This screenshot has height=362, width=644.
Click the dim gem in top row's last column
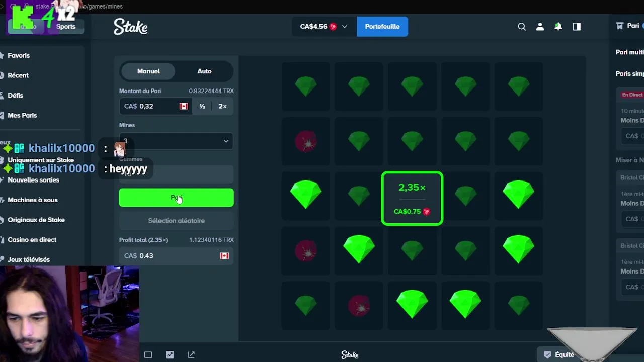pyautogui.click(x=519, y=86)
